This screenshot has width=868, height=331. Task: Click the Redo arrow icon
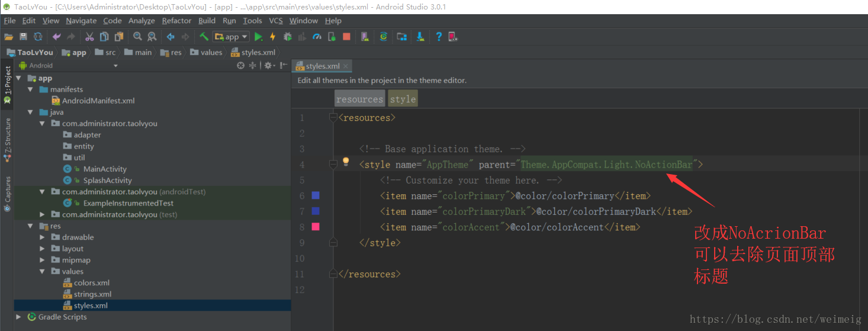[71, 37]
